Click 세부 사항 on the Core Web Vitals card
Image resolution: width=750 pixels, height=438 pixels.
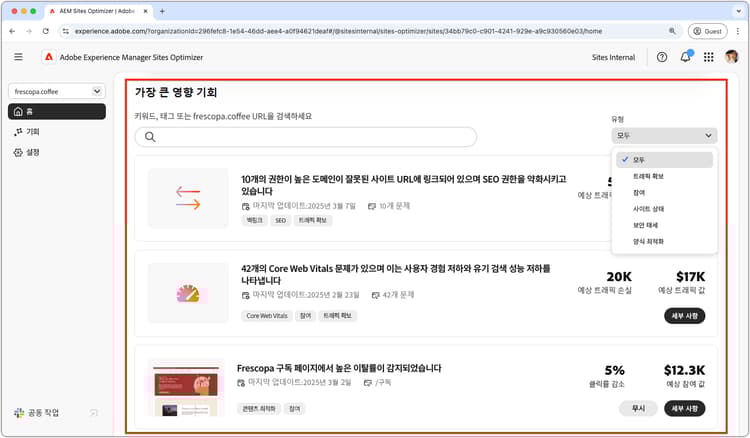[x=684, y=316]
